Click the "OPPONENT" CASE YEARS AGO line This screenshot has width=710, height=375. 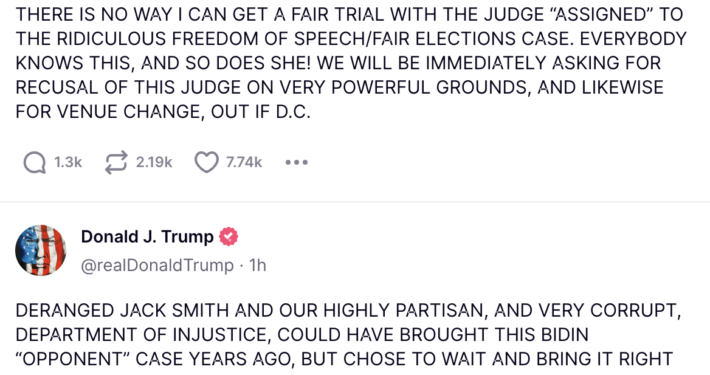344,359
